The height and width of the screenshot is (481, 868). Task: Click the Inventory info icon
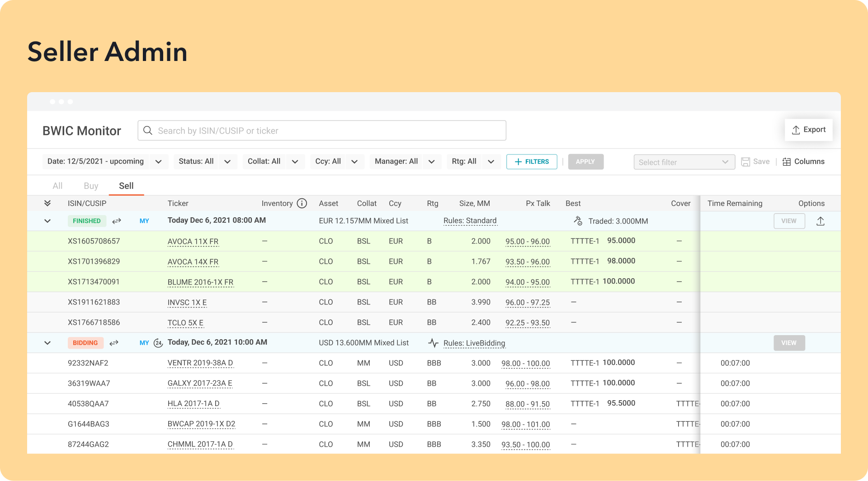[x=302, y=203]
